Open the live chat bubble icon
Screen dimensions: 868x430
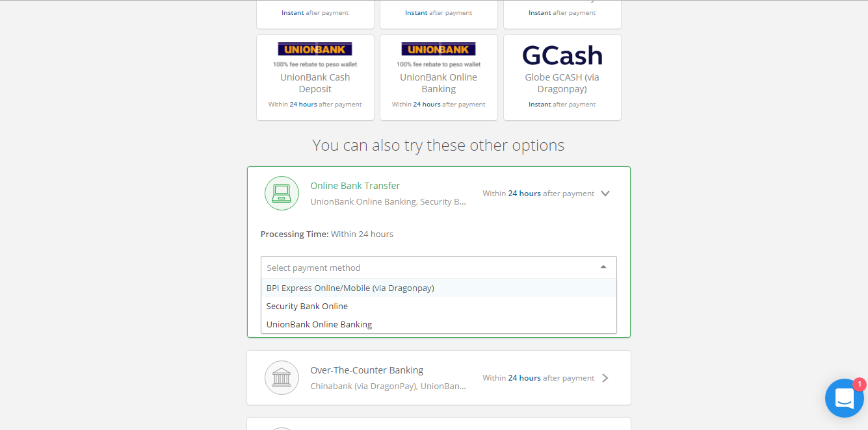point(844,398)
